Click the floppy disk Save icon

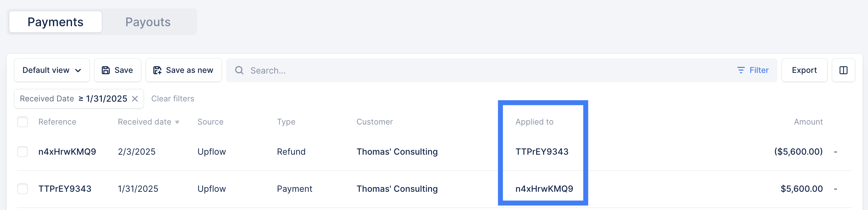pyautogui.click(x=106, y=70)
